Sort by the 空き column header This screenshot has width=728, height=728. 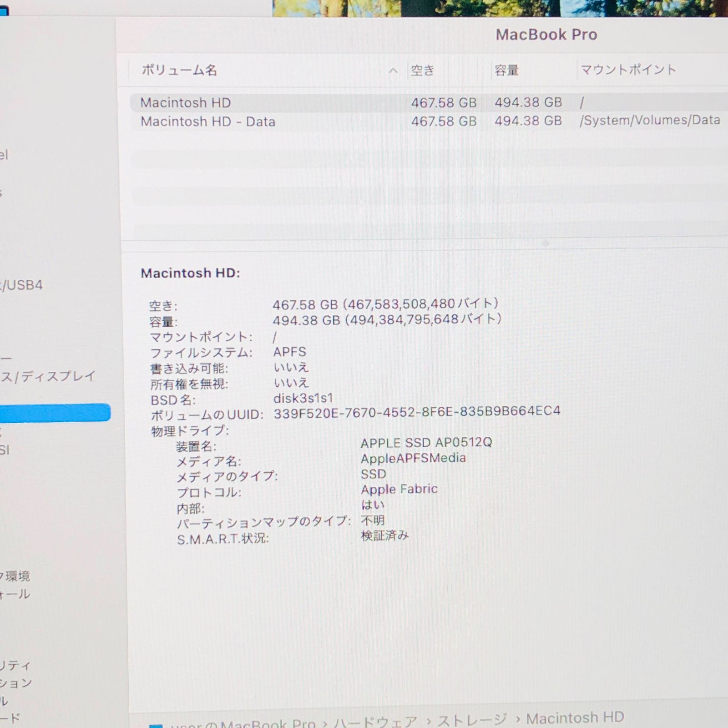pyautogui.click(x=422, y=71)
